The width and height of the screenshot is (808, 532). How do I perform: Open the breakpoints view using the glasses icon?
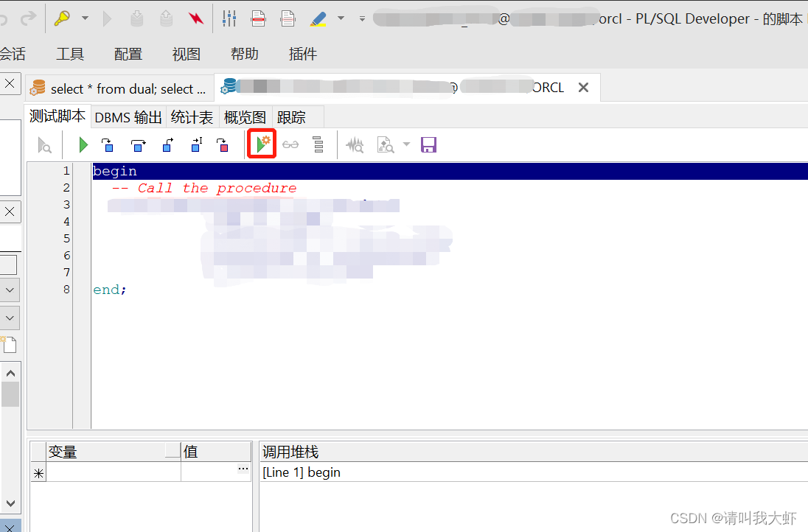[x=290, y=144]
